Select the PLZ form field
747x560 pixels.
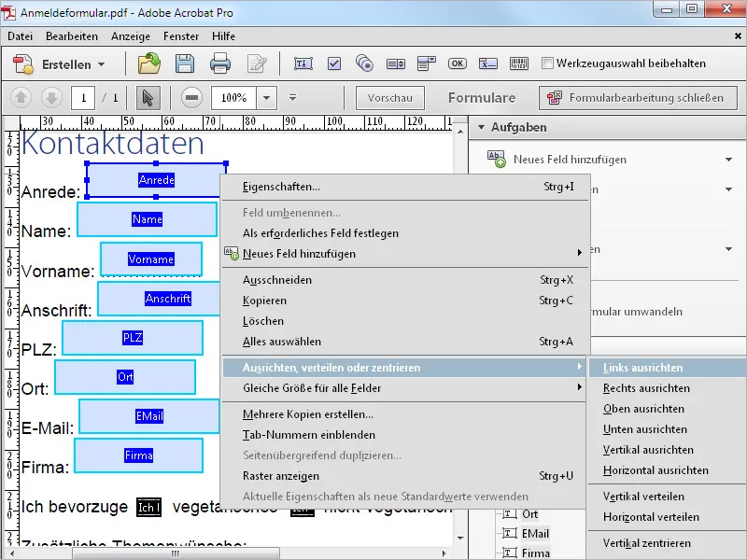[x=133, y=338]
